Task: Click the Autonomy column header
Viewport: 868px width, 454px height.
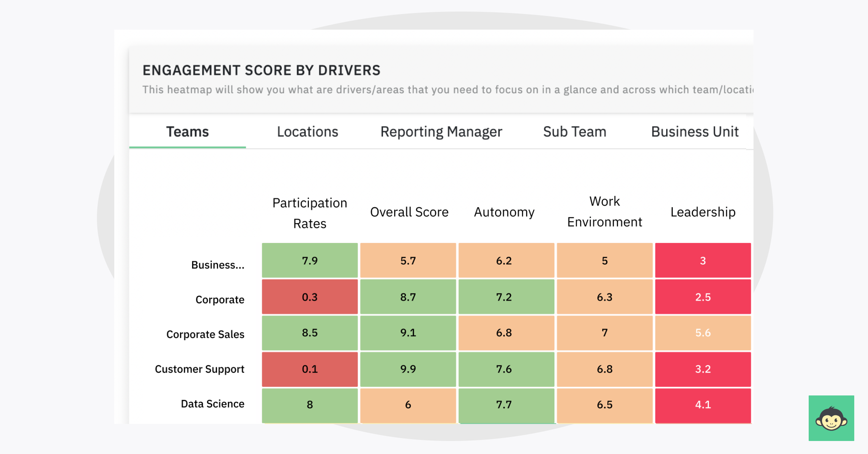Action: click(504, 212)
